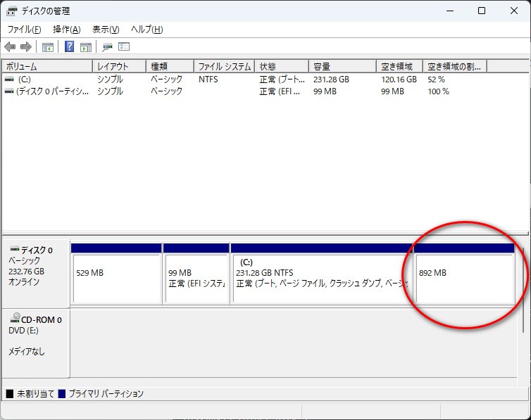
Task: Click the 231.28 GB capacity cell
Action: [331, 79]
